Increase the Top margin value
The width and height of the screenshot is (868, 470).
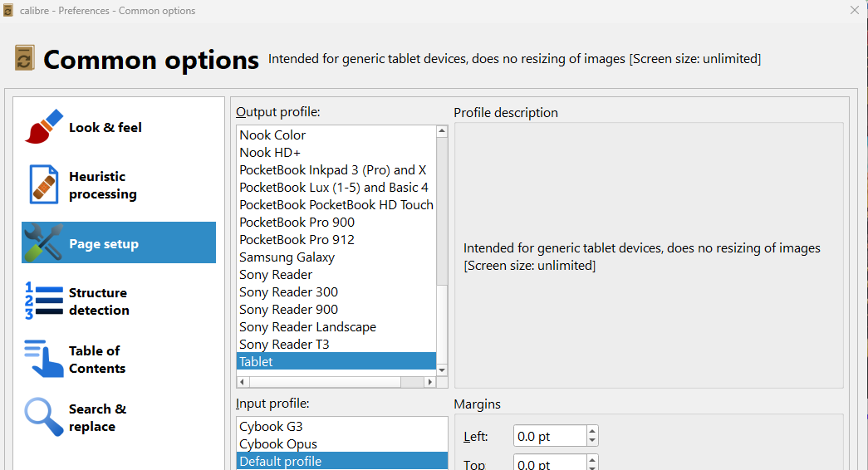(x=591, y=460)
